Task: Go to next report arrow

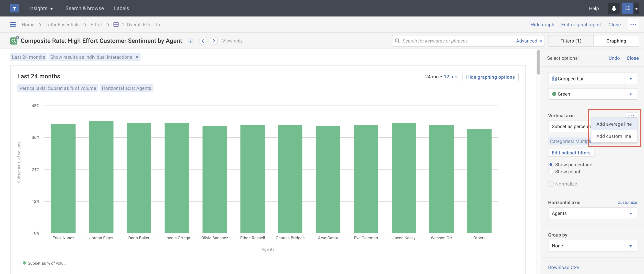Action: (x=213, y=41)
